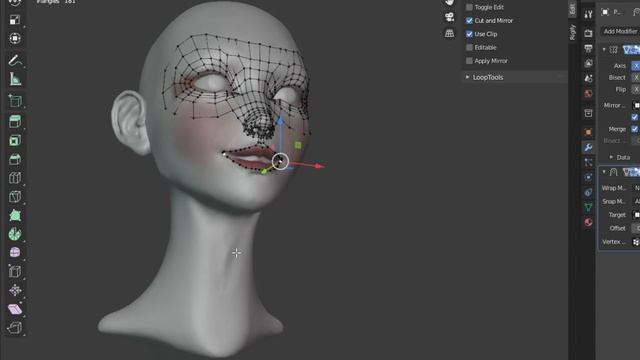Image resolution: width=640 pixels, height=360 pixels.
Task: Select the Bevel tool
Action: tap(15, 159)
